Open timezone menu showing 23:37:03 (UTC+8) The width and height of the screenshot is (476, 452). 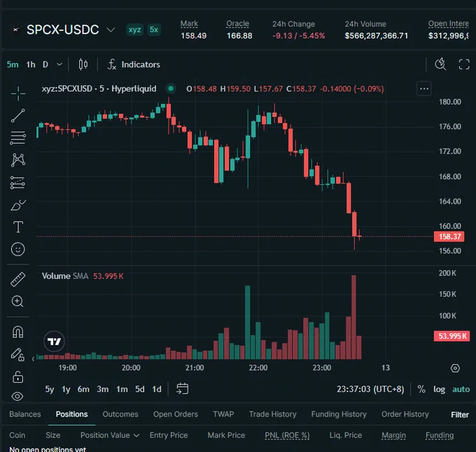tap(370, 389)
